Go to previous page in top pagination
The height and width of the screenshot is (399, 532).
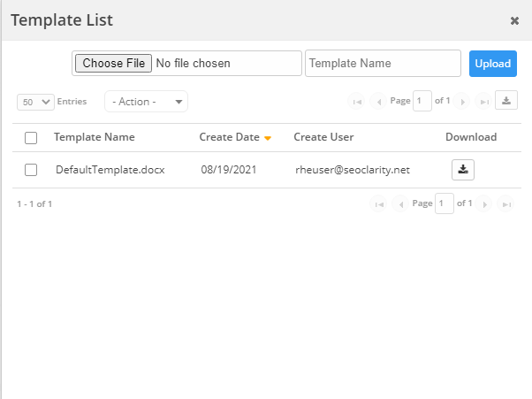pos(378,102)
